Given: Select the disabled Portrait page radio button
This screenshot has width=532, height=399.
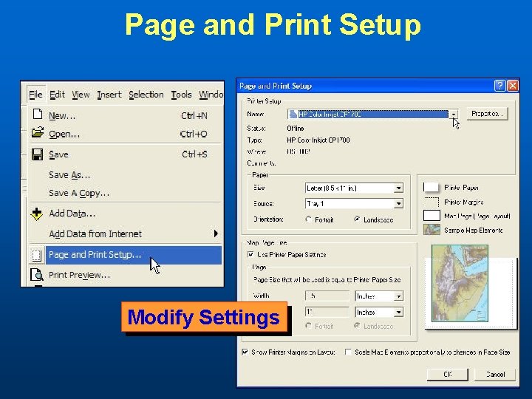Looking at the screenshot, I should pos(308,326).
